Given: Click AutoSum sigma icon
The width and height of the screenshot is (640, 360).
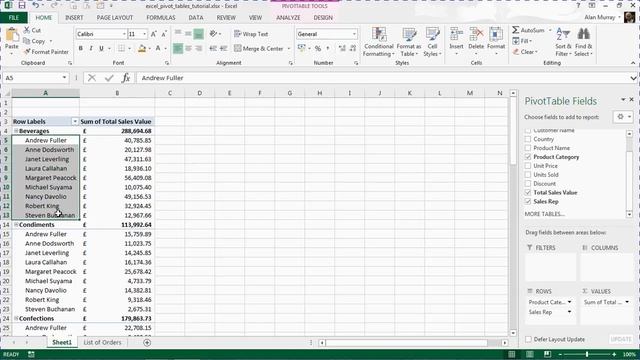Looking at the screenshot, I should point(516,30).
